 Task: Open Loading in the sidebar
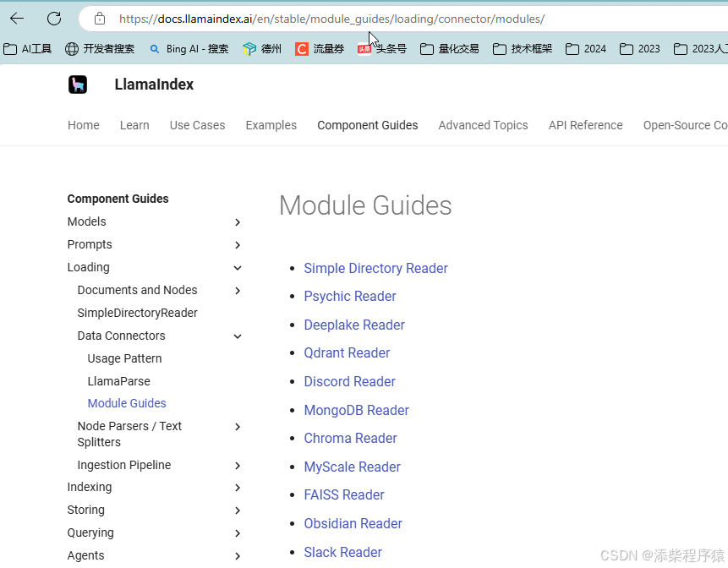point(88,267)
